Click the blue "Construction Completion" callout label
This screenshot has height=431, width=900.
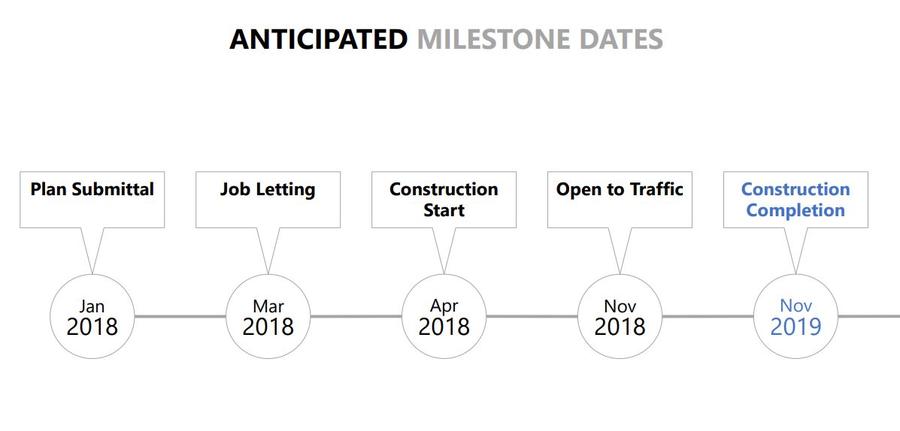click(x=795, y=199)
